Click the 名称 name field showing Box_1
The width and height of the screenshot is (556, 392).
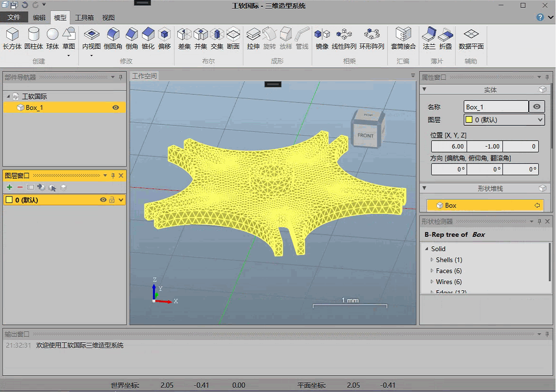pyautogui.click(x=496, y=107)
